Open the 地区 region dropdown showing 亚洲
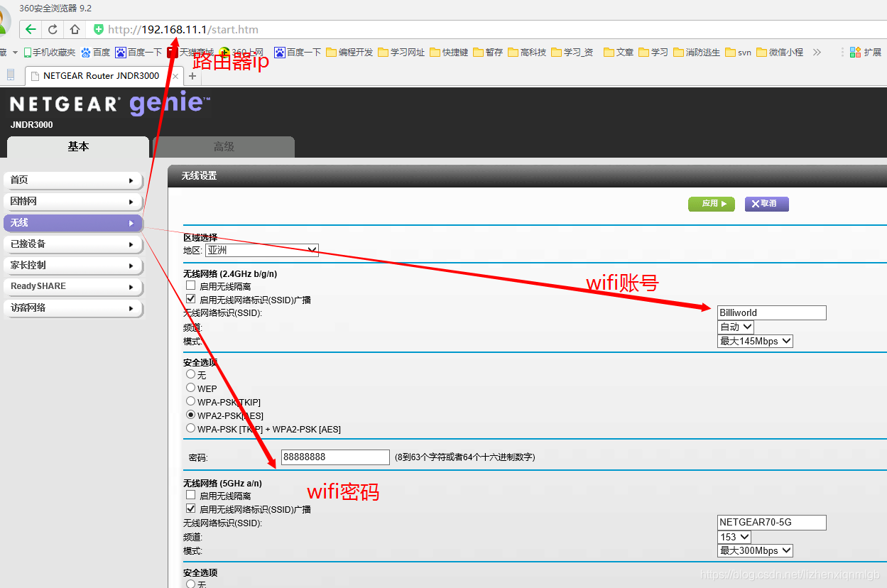 click(x=262, y=250)
